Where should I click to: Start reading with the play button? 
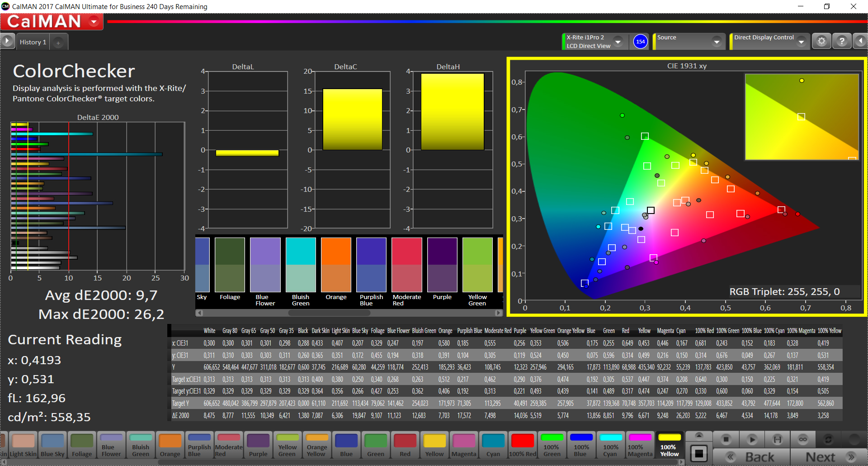point(752,439)
